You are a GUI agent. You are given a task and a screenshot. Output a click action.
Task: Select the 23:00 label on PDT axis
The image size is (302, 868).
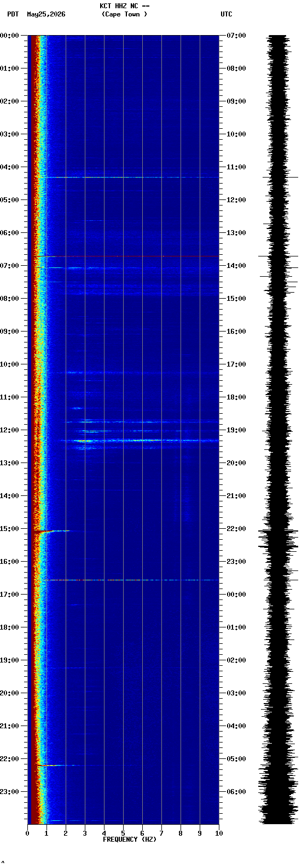tap(10, 792)
